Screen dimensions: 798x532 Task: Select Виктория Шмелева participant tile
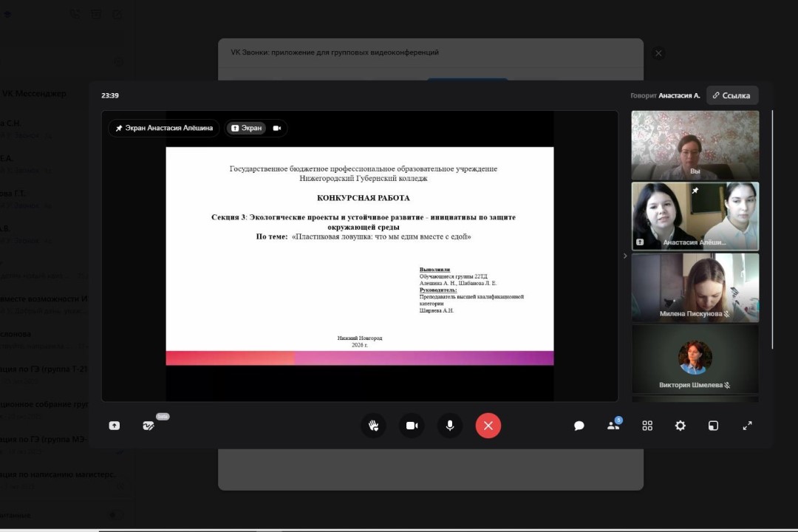point(695,360)
